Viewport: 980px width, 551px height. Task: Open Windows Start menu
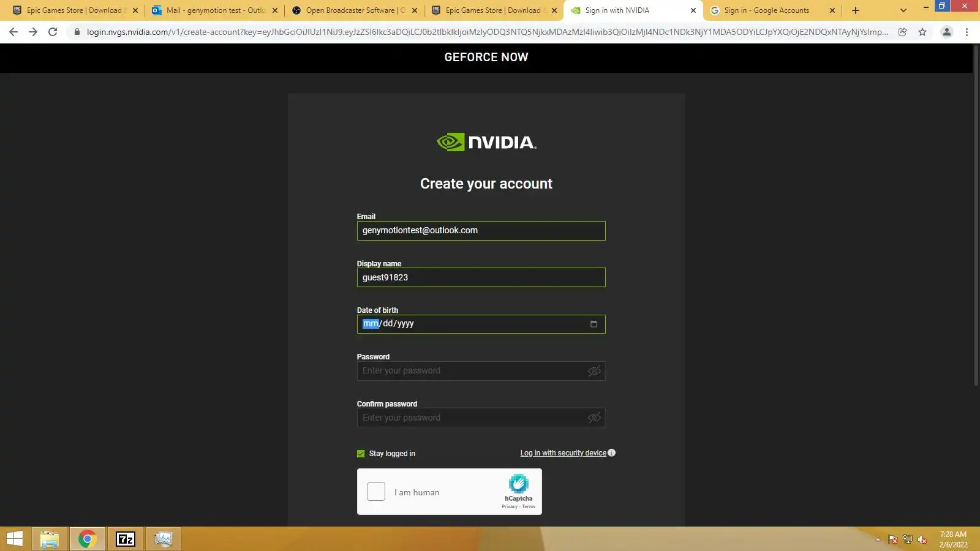click(14, 539)
